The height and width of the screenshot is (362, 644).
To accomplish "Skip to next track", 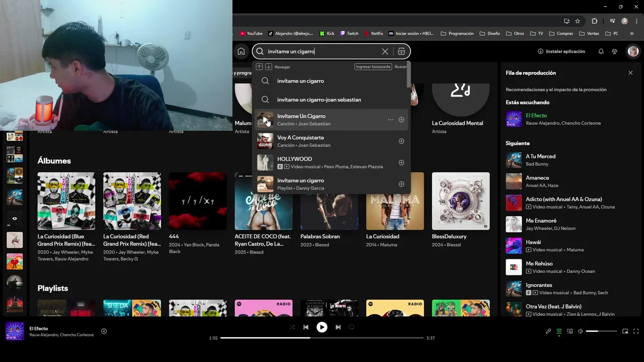I will click(x=338, y=327).
